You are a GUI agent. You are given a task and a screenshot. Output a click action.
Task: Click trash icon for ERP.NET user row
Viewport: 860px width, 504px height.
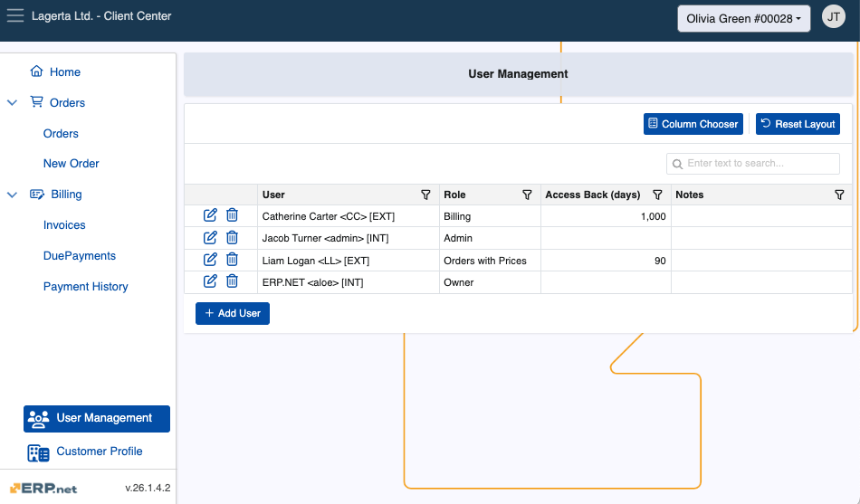(x=232, y=281)
